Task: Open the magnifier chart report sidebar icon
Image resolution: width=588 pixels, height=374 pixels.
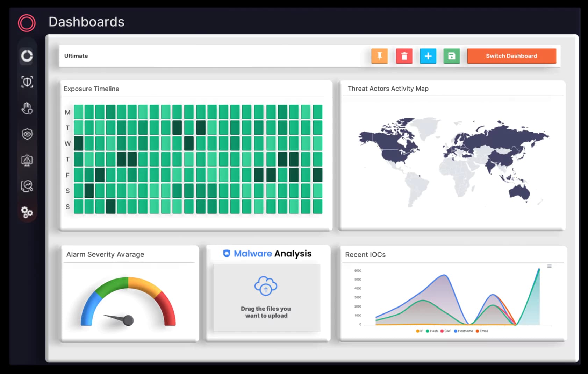Action: (x=27, y=186)
